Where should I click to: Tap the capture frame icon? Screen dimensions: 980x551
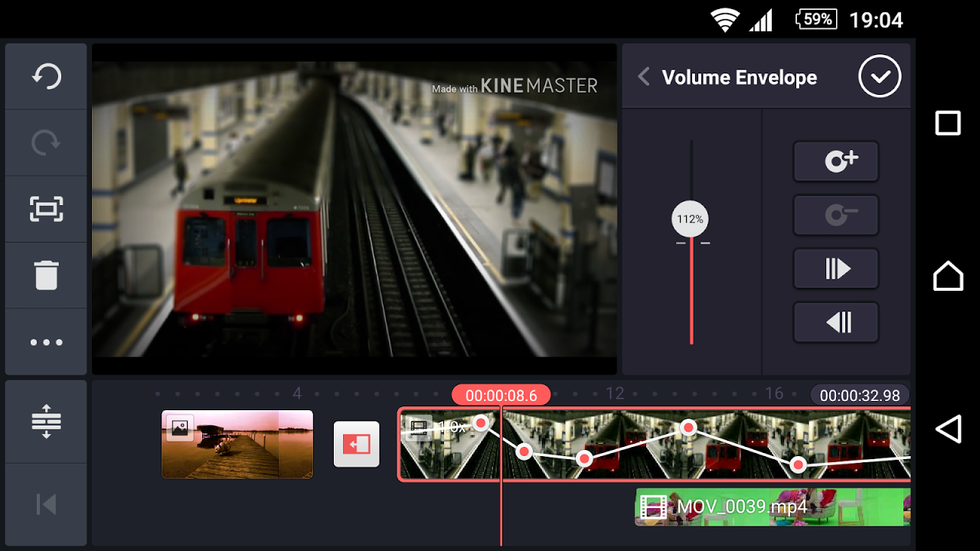coord(46,209)
